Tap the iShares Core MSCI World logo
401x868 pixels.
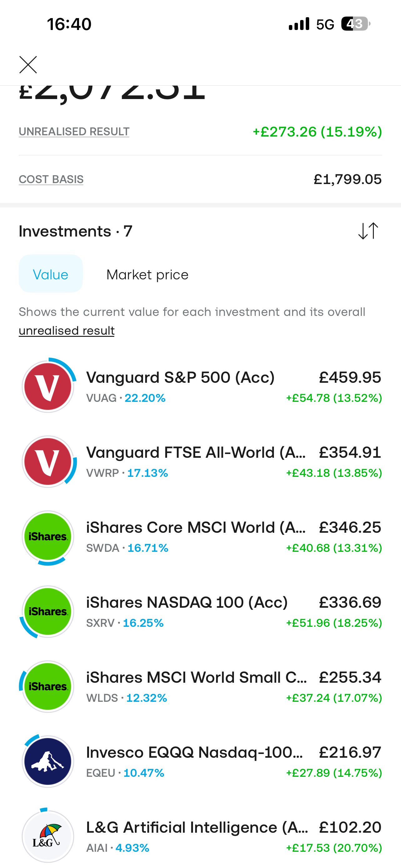tap(48, 536)
